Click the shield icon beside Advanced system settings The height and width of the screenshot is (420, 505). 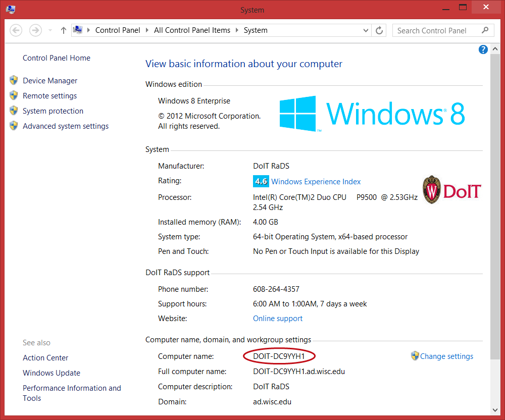[x=14, y=126]
